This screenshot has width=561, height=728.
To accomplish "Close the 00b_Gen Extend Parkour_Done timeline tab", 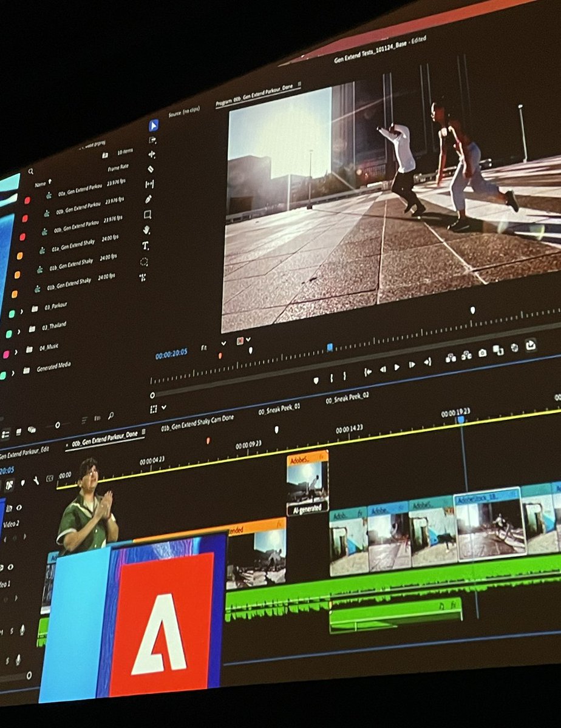I will pyautogui.click(x=67, y=445).
